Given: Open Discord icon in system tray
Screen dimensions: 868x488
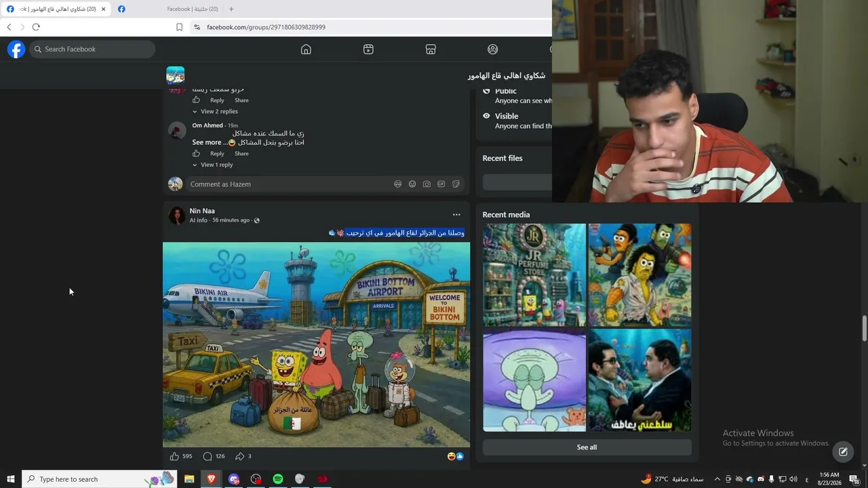Looking at the screenshot, I should click(x=761, y=479).
